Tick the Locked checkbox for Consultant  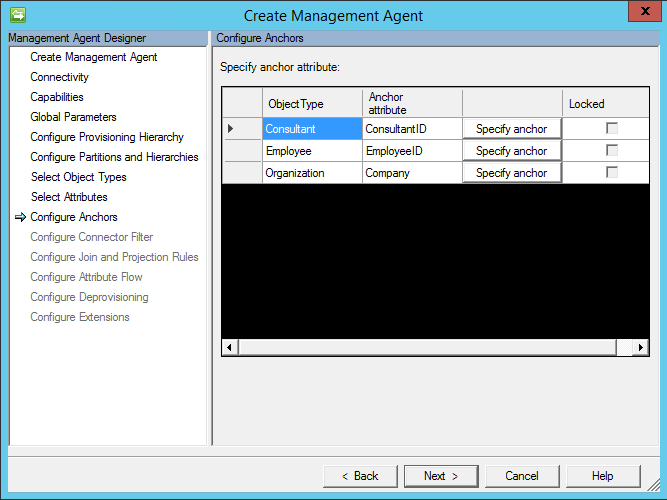(612, 129)
